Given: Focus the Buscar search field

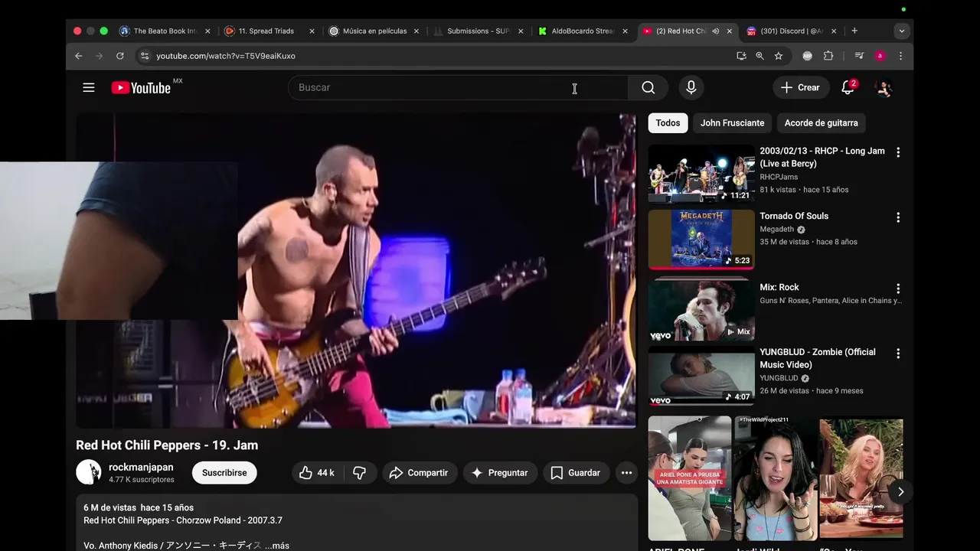Looking at the screenshot, I should click(458, 87).
